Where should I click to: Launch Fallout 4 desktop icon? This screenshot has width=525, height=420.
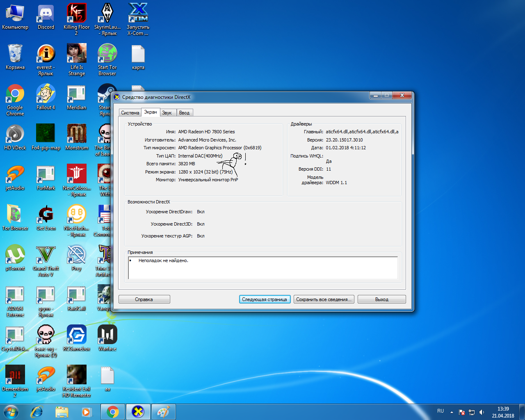click(46, 97)
